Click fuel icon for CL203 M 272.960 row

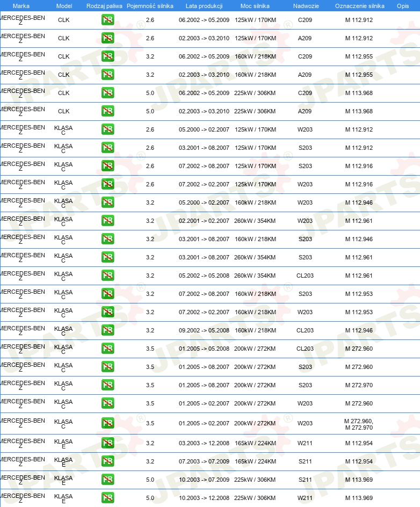pyautogui.click(x=107, y=349)
